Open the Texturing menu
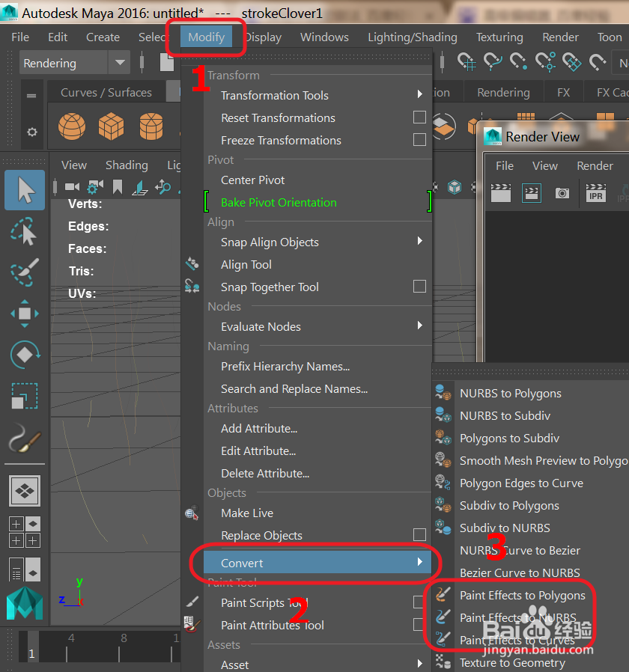Screen dimensions: 629x672 coord(499,37)
